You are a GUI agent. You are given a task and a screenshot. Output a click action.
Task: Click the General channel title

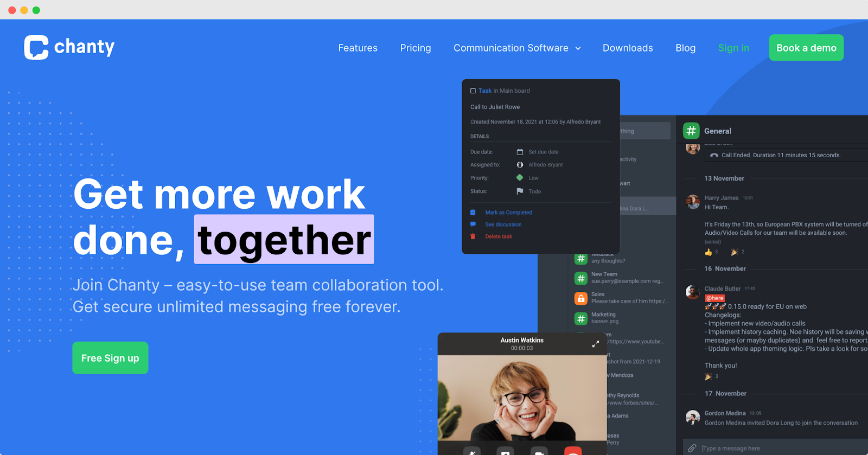pos(718,131)
